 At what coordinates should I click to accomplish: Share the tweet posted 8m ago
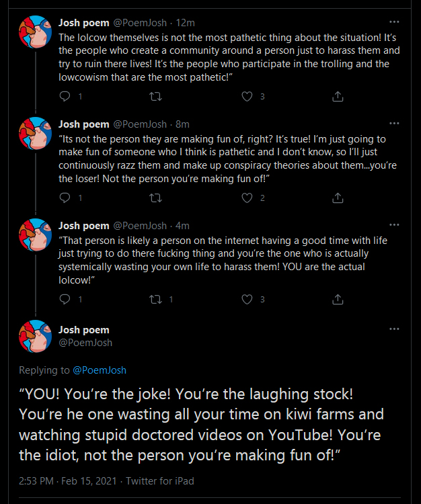[338, 198]
